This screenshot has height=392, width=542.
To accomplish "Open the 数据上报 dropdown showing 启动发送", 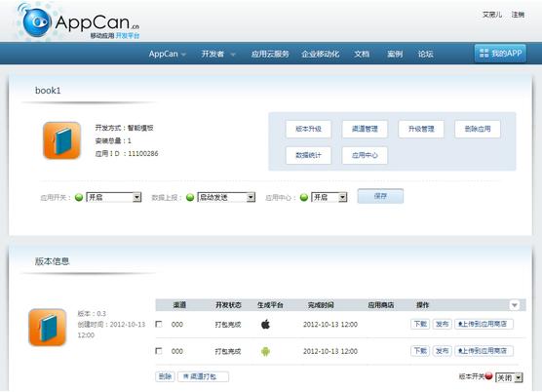I will tap(226, 197).
